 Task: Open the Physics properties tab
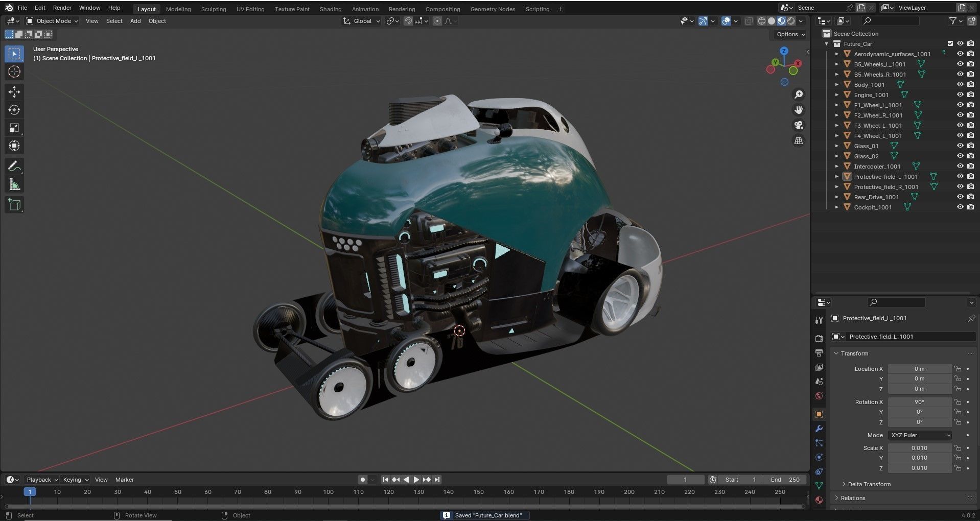[x=819, y=457]
